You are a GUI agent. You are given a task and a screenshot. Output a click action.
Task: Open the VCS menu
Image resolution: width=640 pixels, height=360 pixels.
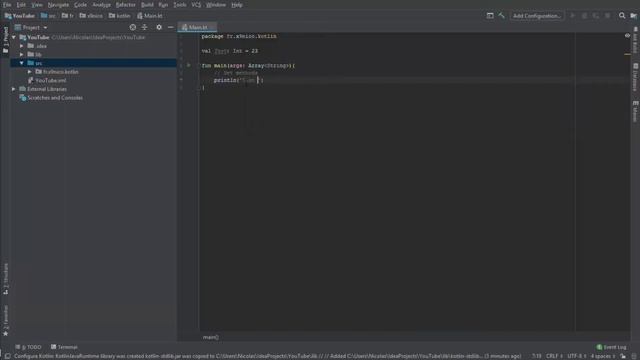coord(196,5)
